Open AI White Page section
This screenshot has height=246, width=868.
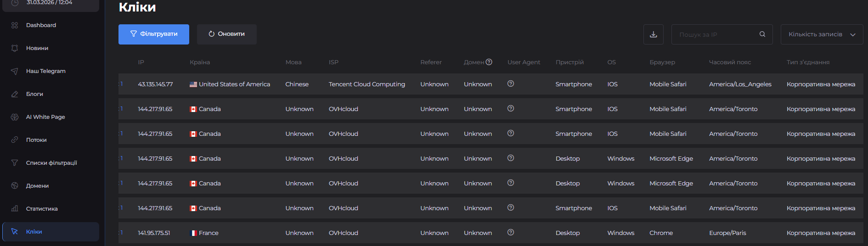click(x=45, y=117)
